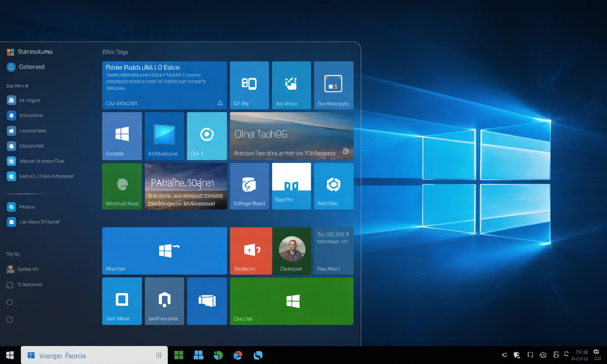Viewport: 607px width, 364px height.
Task: Open the tile with framed picture icon
Action: tap(333, 85)
